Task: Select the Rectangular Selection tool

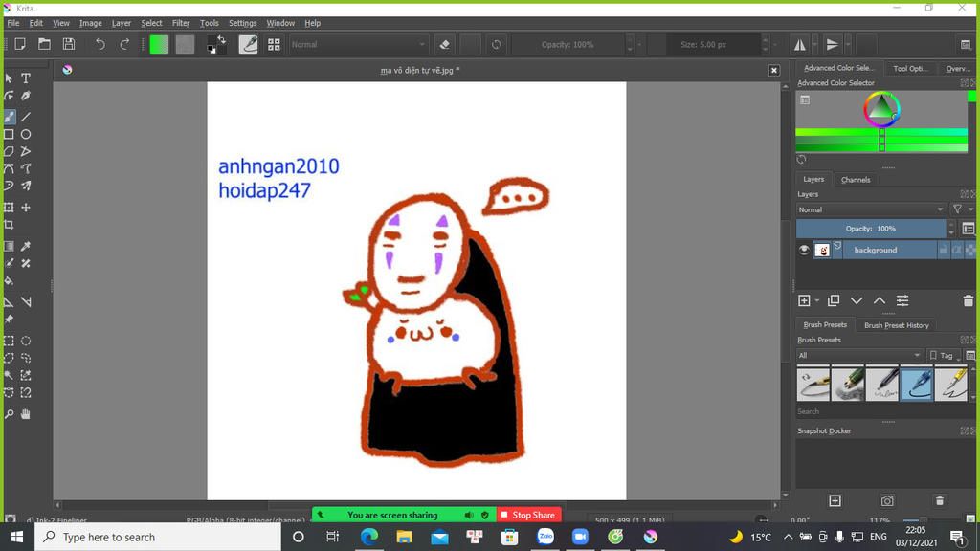Action: [9, 342]
